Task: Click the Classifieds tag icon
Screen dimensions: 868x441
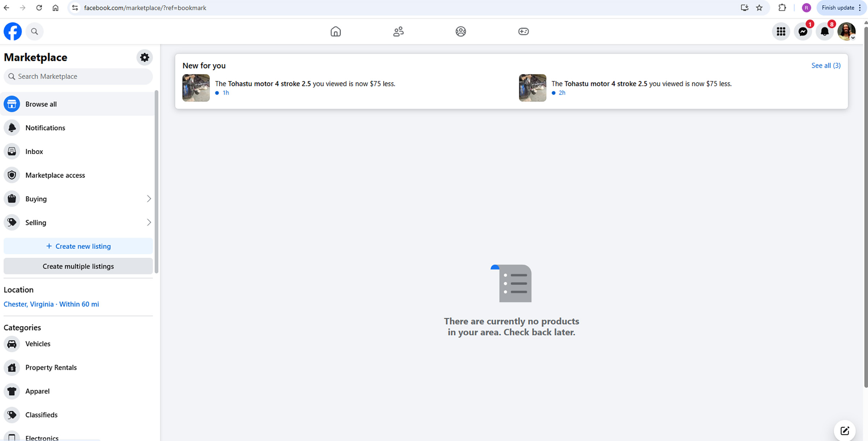Action: coord(12,415)
